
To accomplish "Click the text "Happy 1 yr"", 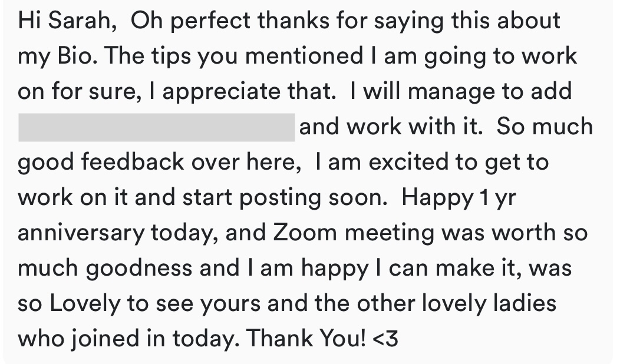I will (459, 198).
